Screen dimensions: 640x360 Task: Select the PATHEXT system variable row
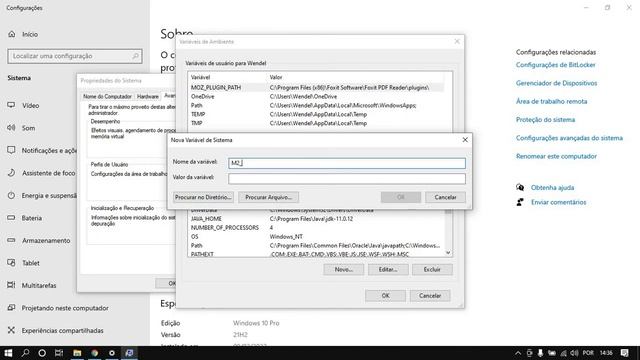[x=316, y=254]
